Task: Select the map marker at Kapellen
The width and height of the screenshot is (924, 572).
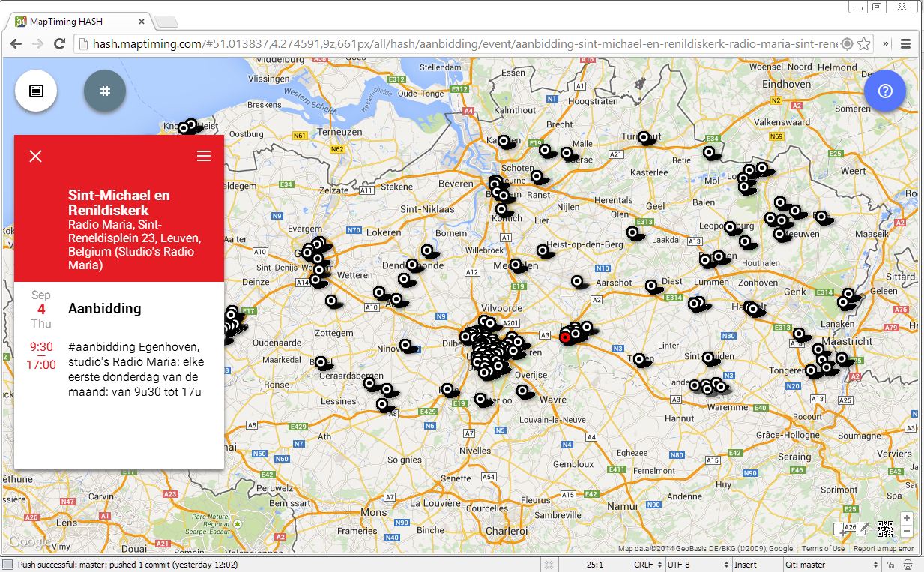Action: (x=504, y=140)
